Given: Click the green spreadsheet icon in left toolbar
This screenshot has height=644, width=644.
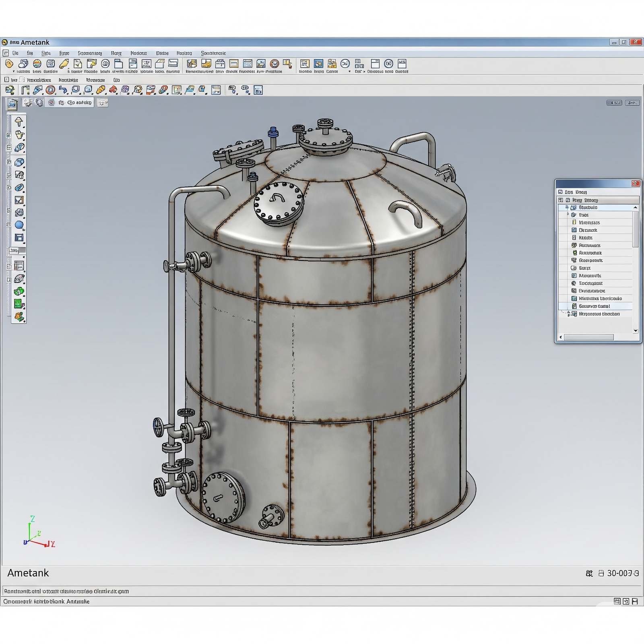Looking at the screenshot, I should [x=19, y=304].
